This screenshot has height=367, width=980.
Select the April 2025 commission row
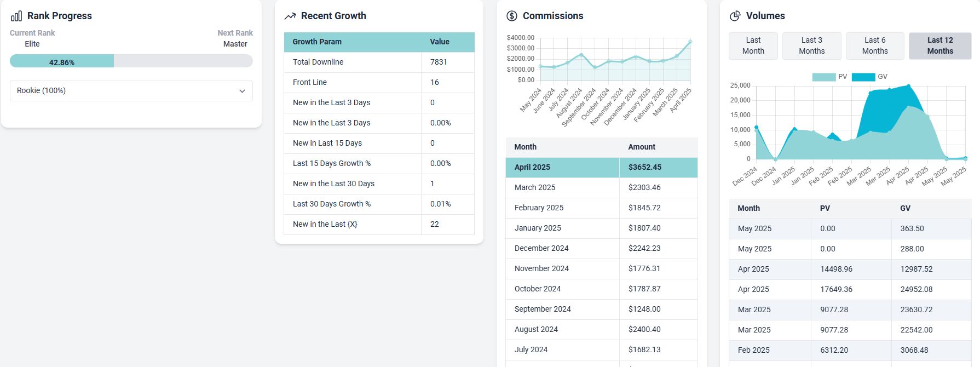(601, 167)
